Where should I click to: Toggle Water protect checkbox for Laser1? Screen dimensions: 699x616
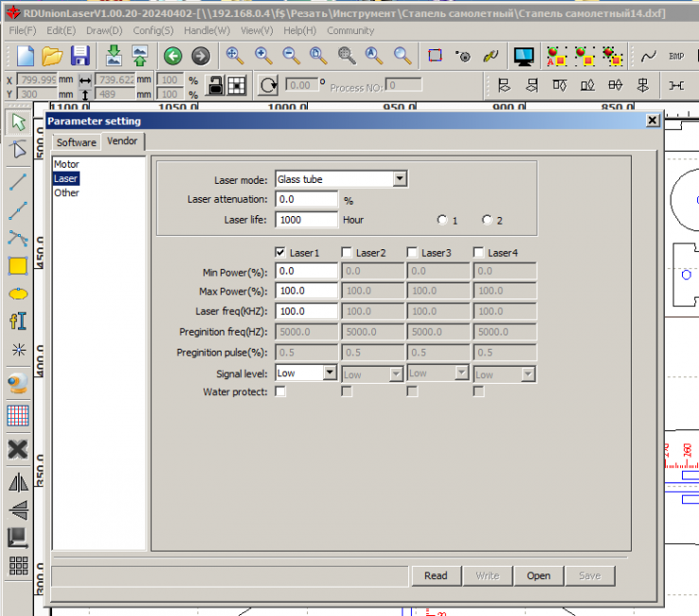(x=280, y=391)
